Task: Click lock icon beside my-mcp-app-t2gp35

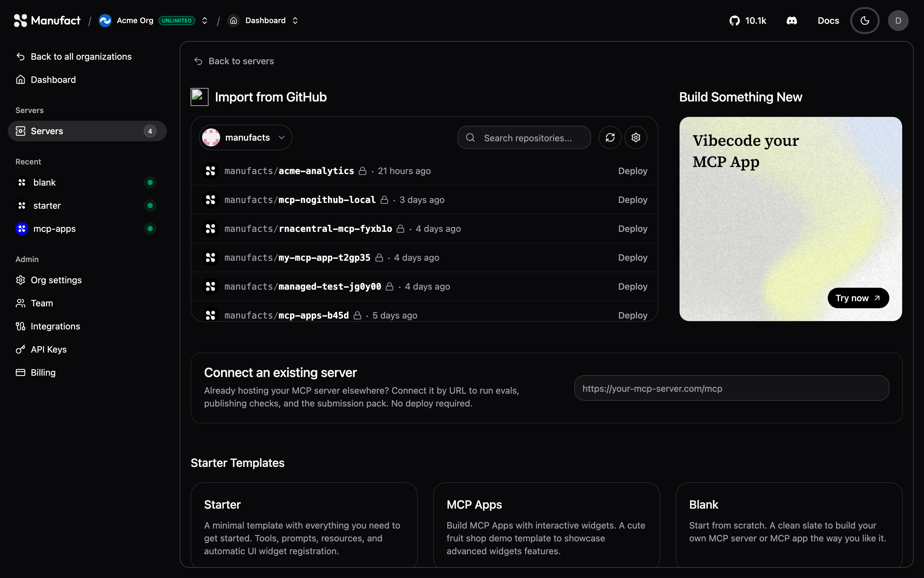Action: [x=379, y=258]
